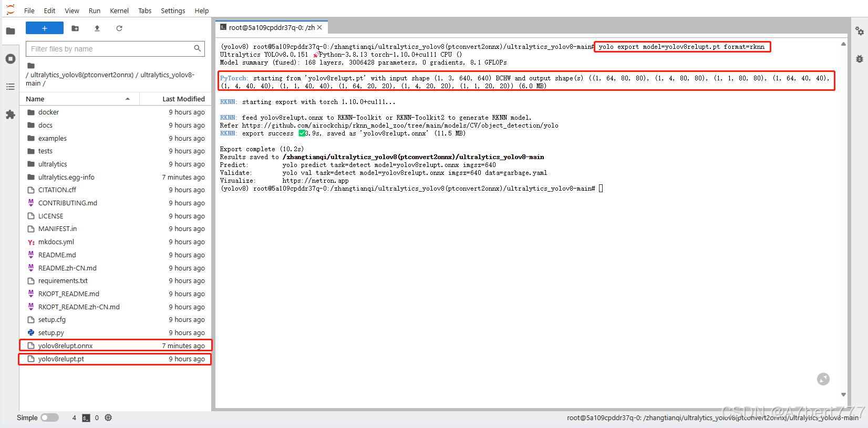
Task: Toggle Simple mode switch
Action: click(50, 418)
